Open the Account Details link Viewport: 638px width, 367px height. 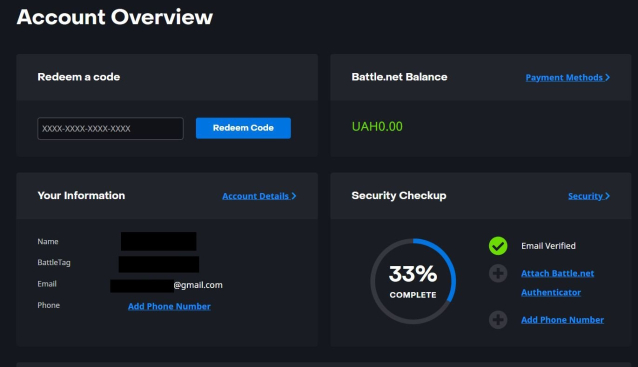pyautogui.click(x=259, y=196)
